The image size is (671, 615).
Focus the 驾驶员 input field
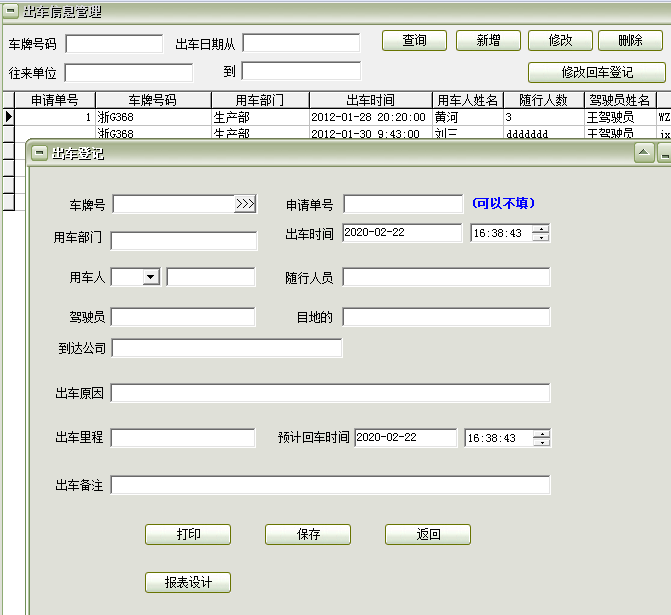point(183,317)
